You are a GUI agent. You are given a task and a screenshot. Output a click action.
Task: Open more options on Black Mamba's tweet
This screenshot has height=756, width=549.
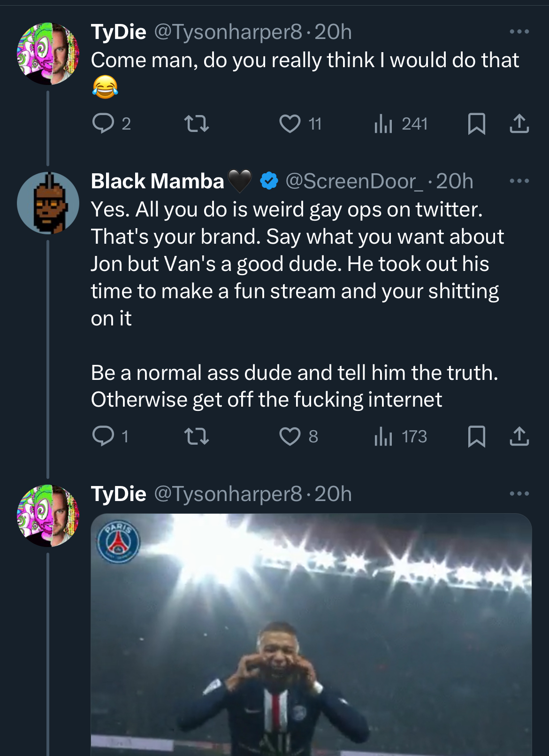point(519,181)
